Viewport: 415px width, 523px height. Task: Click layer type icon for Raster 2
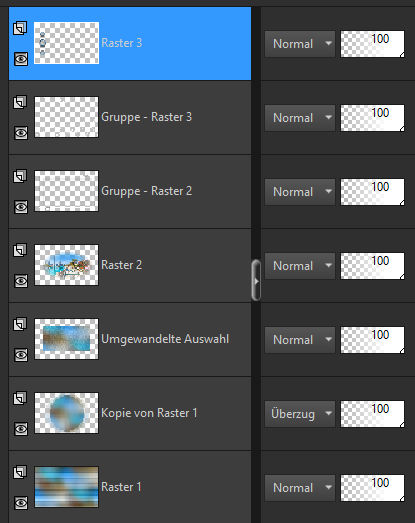click(x=20, y=250)
